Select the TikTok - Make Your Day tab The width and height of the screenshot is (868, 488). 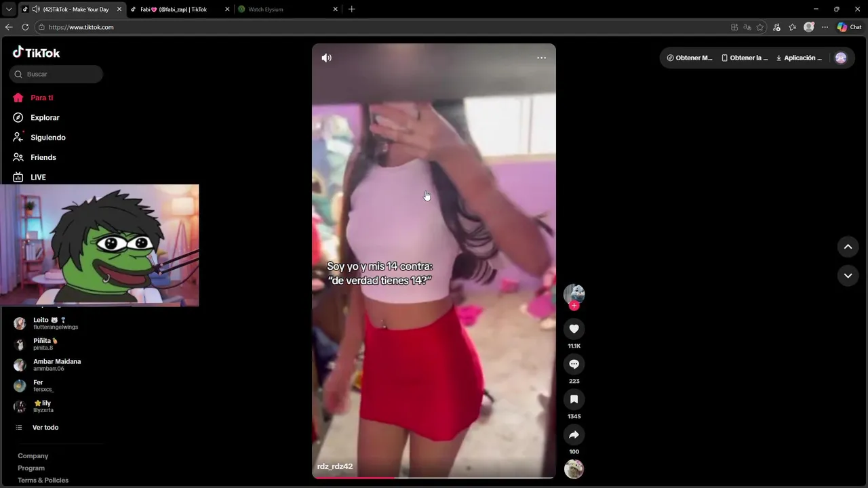pos(75,9)
